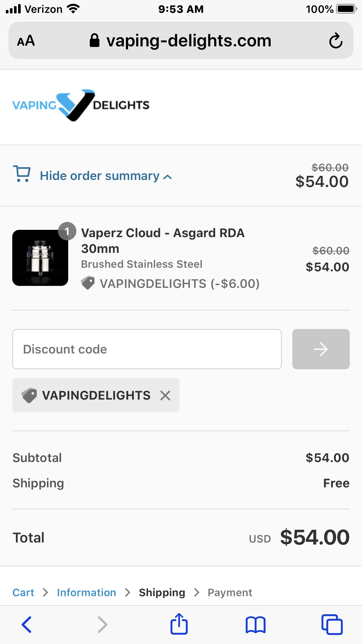Go back to the Information step

click(87, 592)
